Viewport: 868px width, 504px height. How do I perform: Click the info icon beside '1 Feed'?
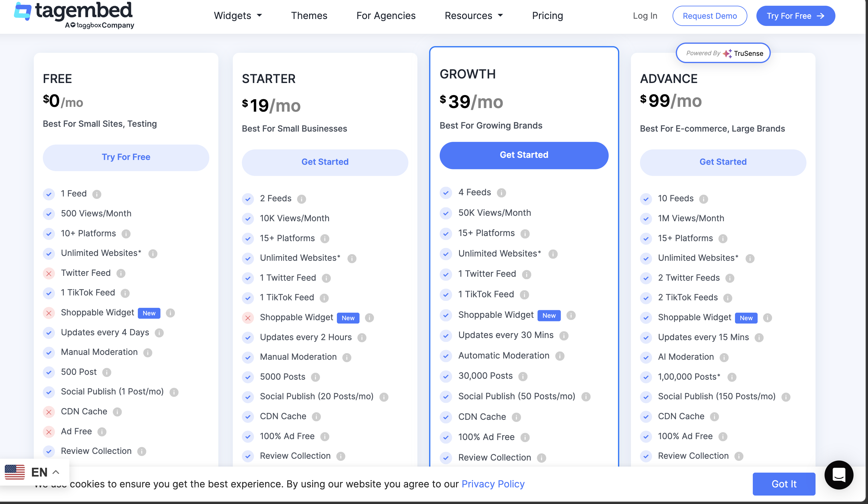(x=97, y=194)
